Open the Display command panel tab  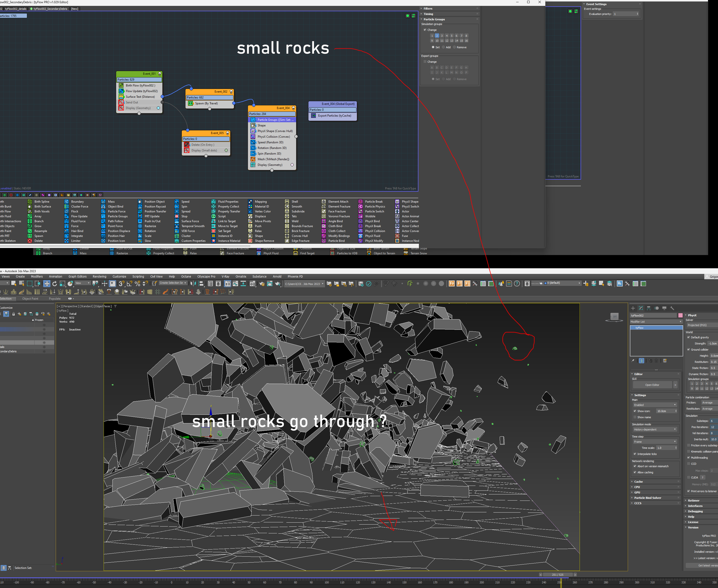click(x=665, y=308)
